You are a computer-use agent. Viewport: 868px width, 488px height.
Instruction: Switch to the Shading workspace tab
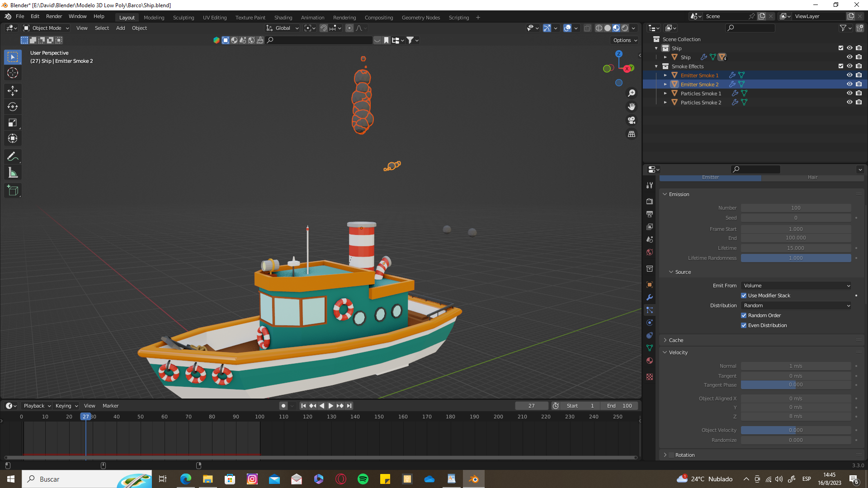click(283, 18)
